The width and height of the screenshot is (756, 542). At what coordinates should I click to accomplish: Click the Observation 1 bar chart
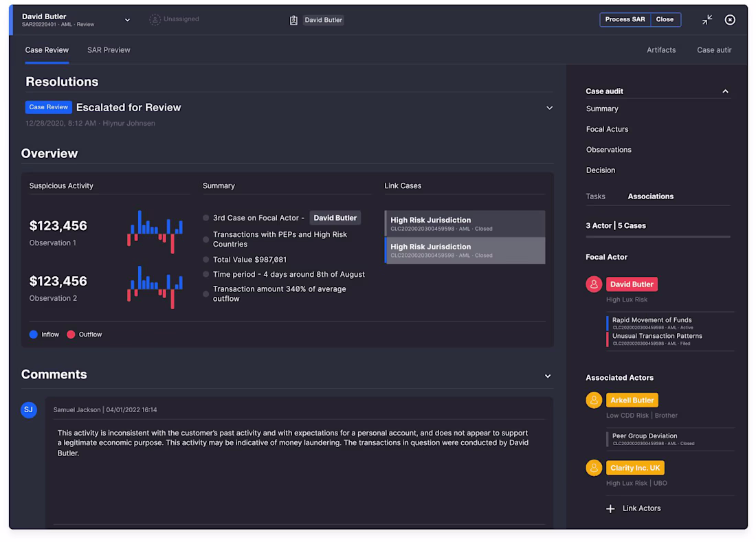(x=155, y=232)
